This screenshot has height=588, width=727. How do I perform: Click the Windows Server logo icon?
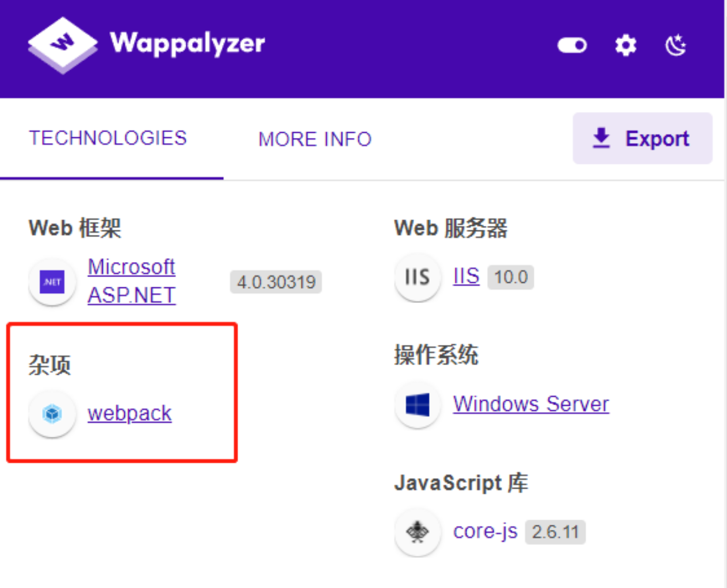coord(417,404)
